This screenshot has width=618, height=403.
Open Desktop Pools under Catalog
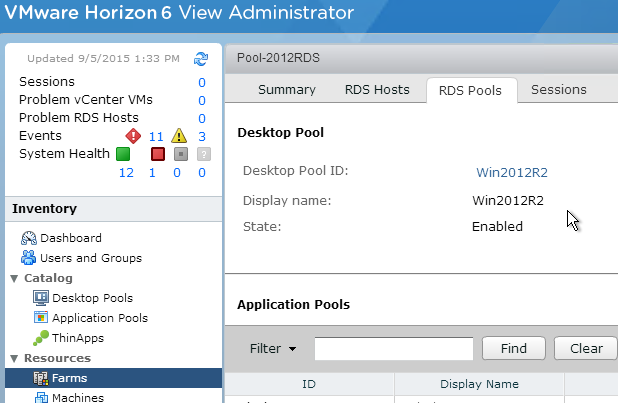pyautogui.click(x=93, y=298)
